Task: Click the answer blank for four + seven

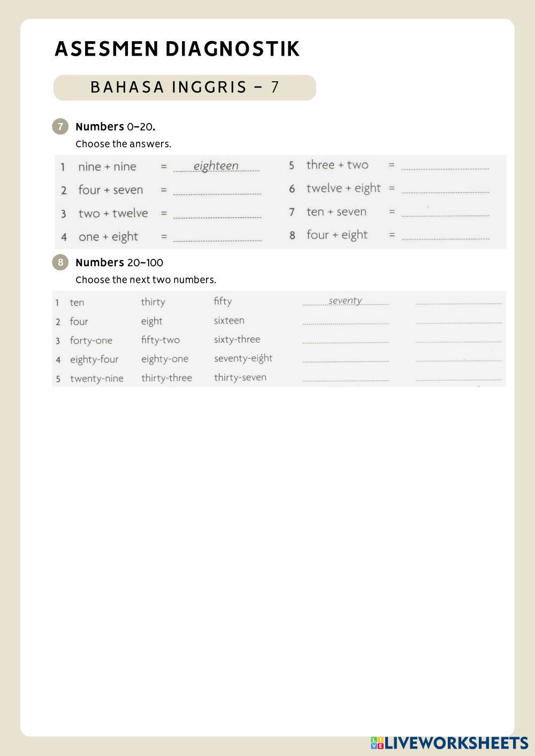Action: 217,190
